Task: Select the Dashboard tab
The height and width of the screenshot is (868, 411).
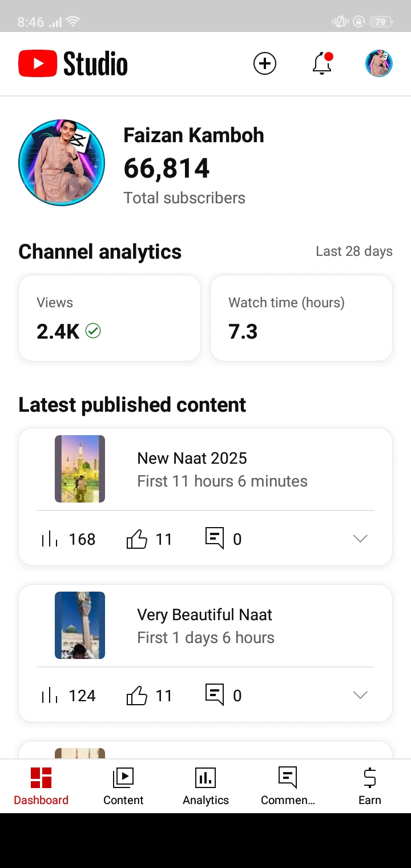Action: tap(41, 786)
